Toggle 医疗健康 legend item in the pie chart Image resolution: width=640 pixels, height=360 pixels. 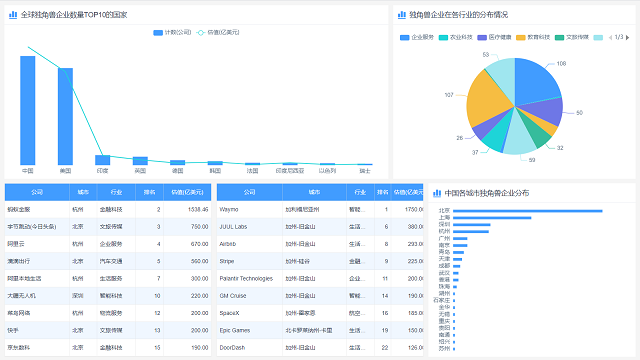coord(494,38)
